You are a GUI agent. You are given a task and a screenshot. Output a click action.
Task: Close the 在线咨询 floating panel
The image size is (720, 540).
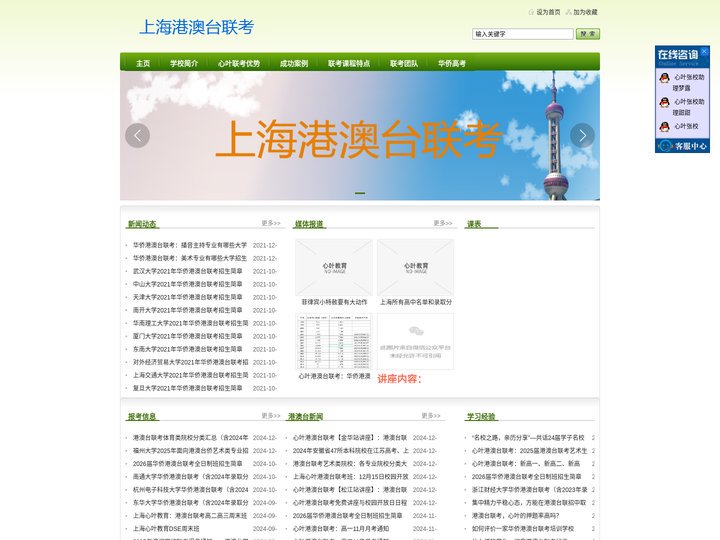click(x=704, y=51)
